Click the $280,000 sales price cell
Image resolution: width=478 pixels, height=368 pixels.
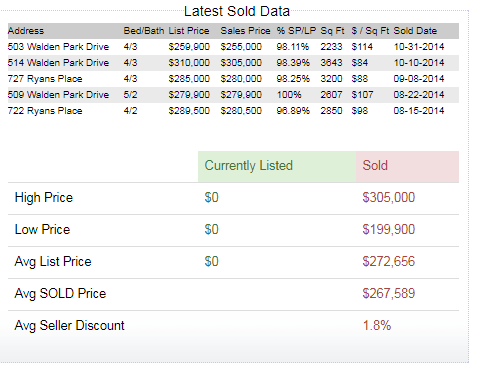(241, 79)
